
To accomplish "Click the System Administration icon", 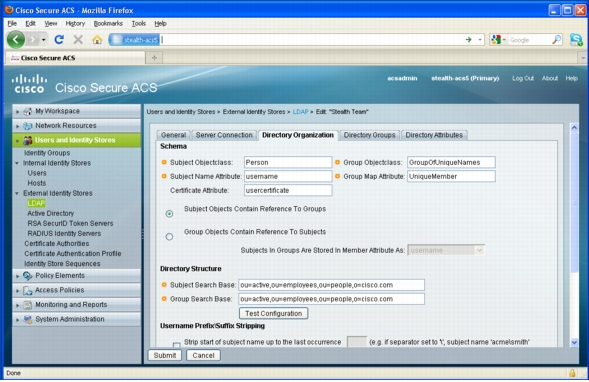I will [27, 319].
